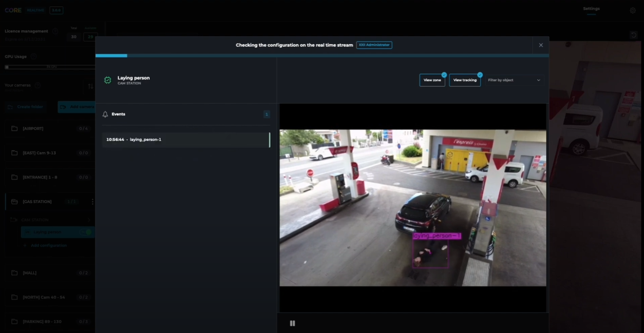Click the Events count badge
The height and width of the screenshot is (333, 644).
(267, 114)
